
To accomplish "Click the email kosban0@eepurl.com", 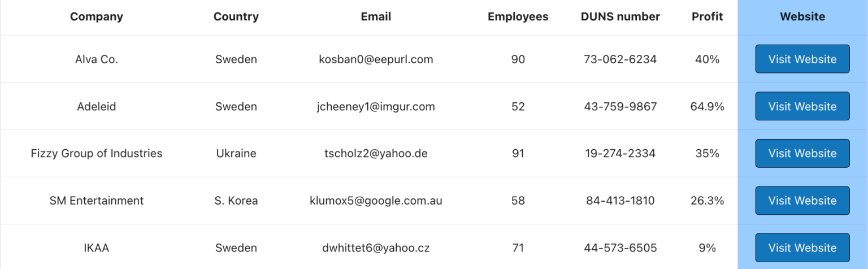I will point(376,59).
